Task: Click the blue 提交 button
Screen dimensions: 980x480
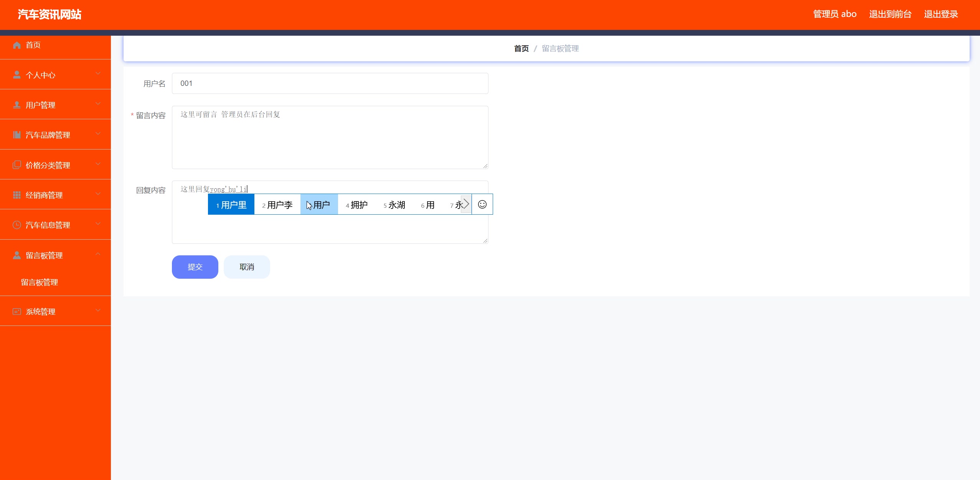Action: 195,267
